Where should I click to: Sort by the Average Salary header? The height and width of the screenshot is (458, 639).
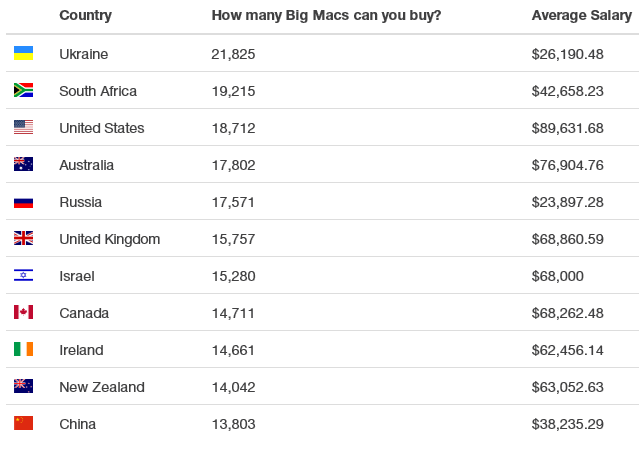pyautogui.click(x=580, y=16)
